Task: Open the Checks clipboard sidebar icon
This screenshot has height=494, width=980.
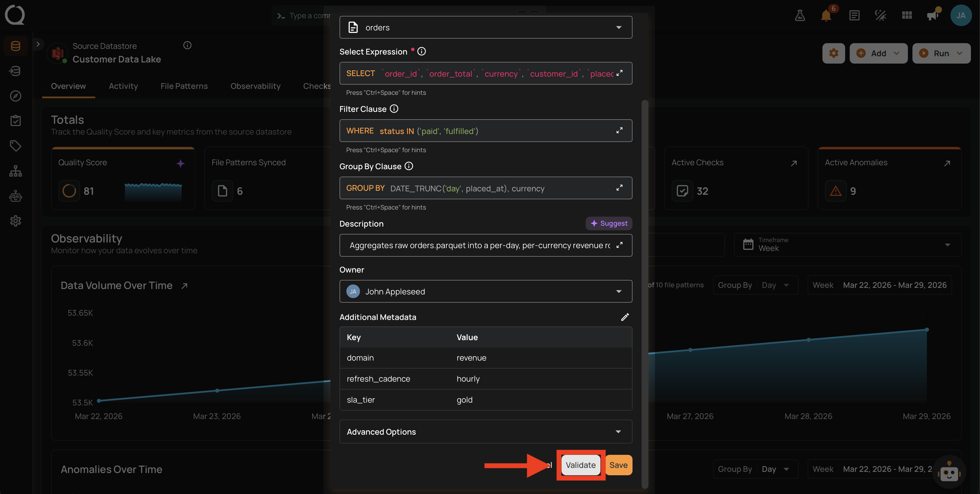Action: click(x=16, y=121)
